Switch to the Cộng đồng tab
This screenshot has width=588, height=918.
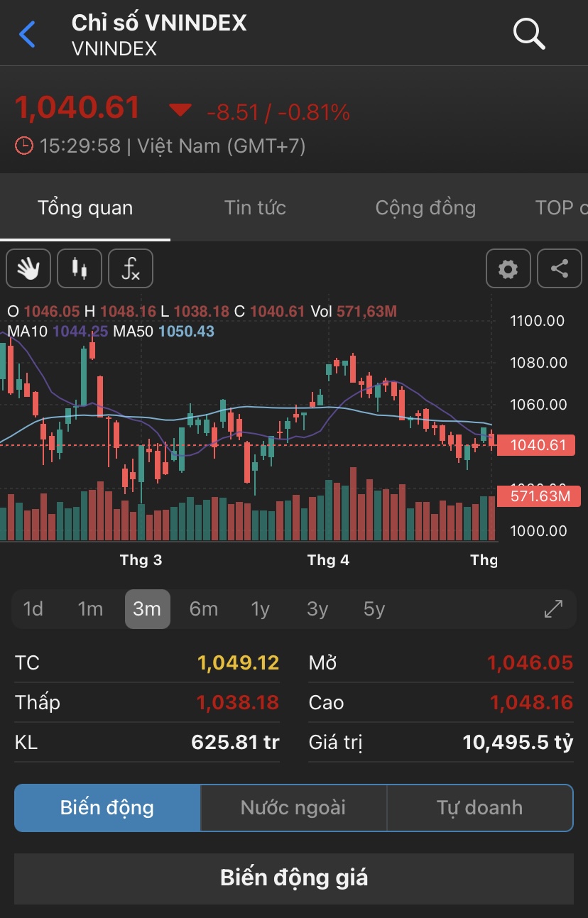tap(425, 208)
